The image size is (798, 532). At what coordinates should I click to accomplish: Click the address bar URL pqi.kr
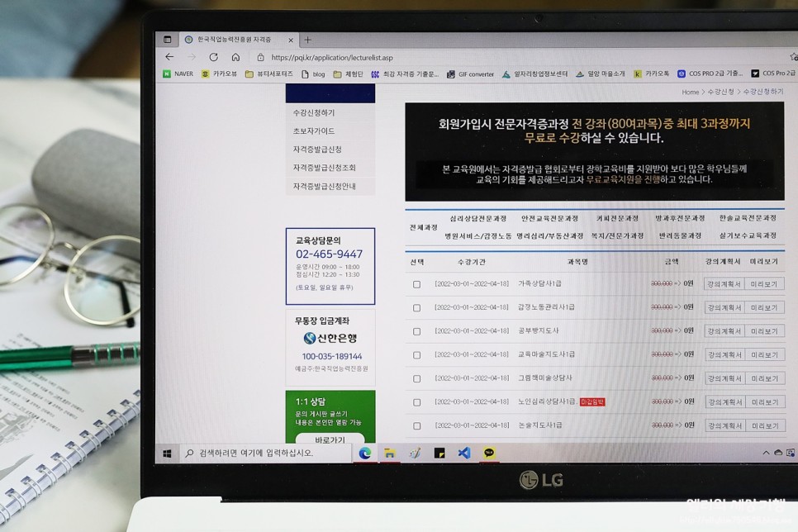[332, 58]
